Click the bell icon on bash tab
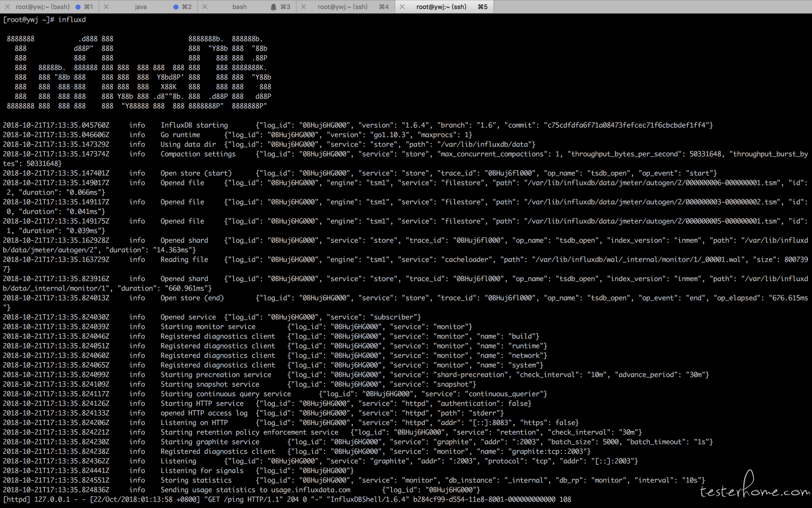 pos(273,7)
